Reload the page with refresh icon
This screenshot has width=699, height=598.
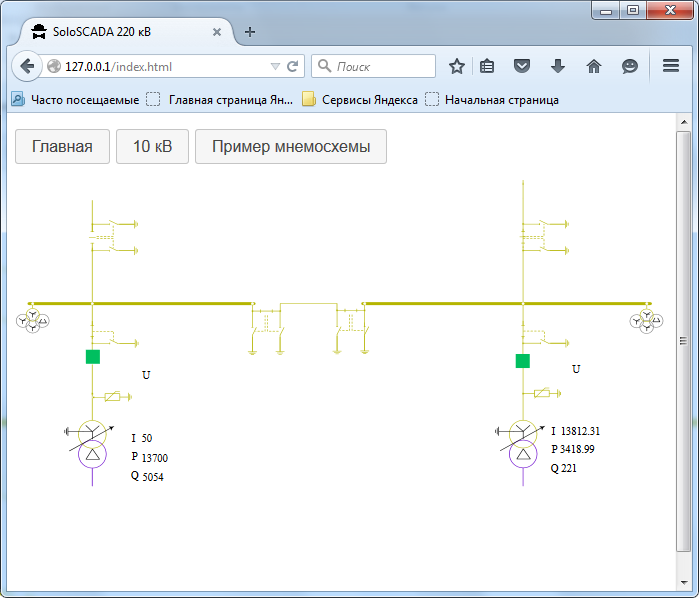(292, 66)
